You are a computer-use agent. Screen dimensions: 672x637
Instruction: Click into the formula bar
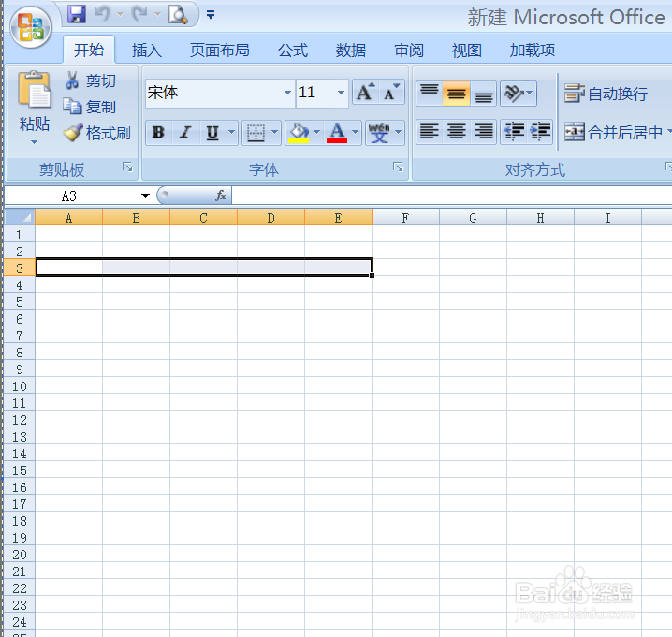pos(452,195)
